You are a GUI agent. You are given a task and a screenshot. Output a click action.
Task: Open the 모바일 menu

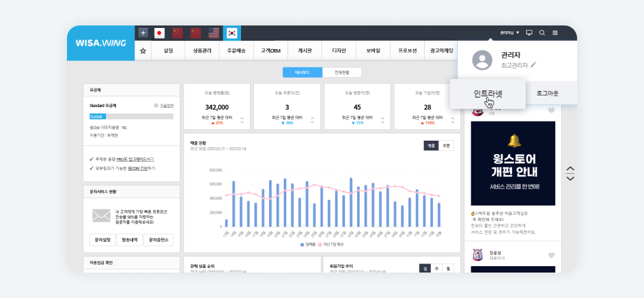[374, 51]
